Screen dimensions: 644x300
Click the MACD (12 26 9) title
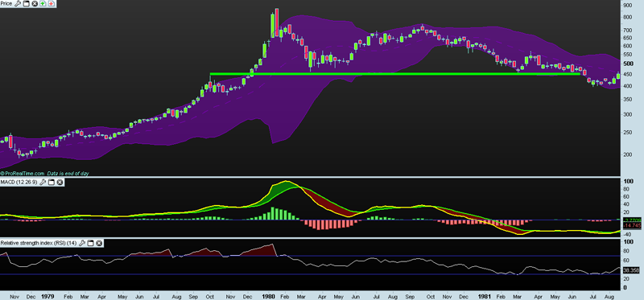pos(19,182)
